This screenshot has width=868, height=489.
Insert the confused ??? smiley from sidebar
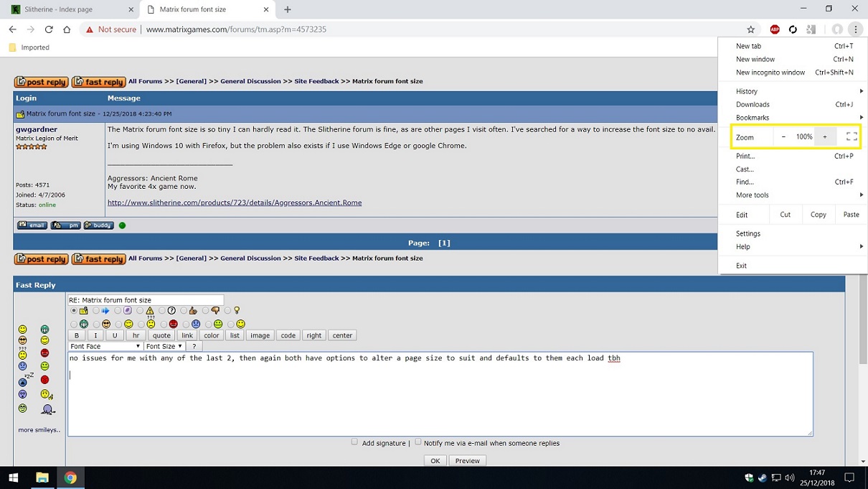[23, 353]
